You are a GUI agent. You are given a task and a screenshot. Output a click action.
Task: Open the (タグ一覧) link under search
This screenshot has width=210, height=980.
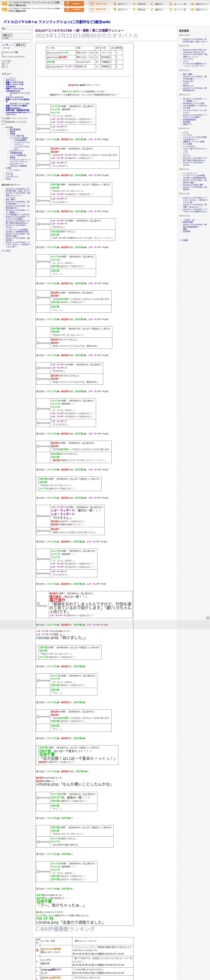(6, 48)
